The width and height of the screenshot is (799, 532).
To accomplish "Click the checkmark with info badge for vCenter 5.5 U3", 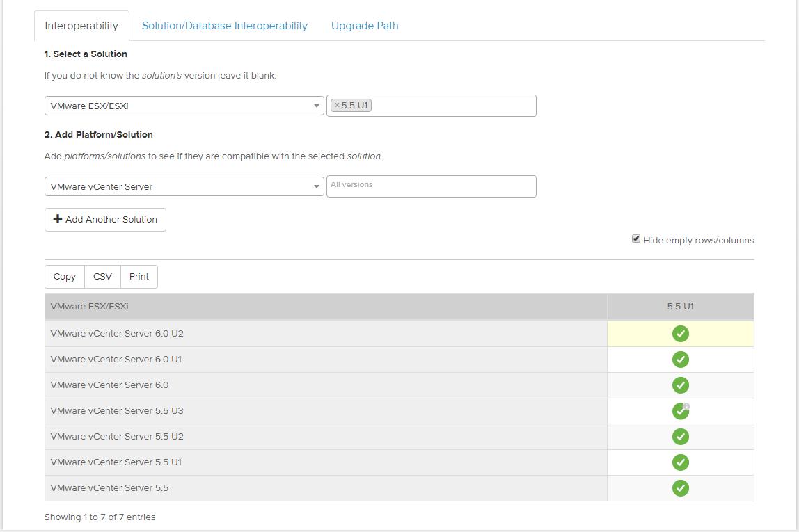I will click(x=680, y=411).
